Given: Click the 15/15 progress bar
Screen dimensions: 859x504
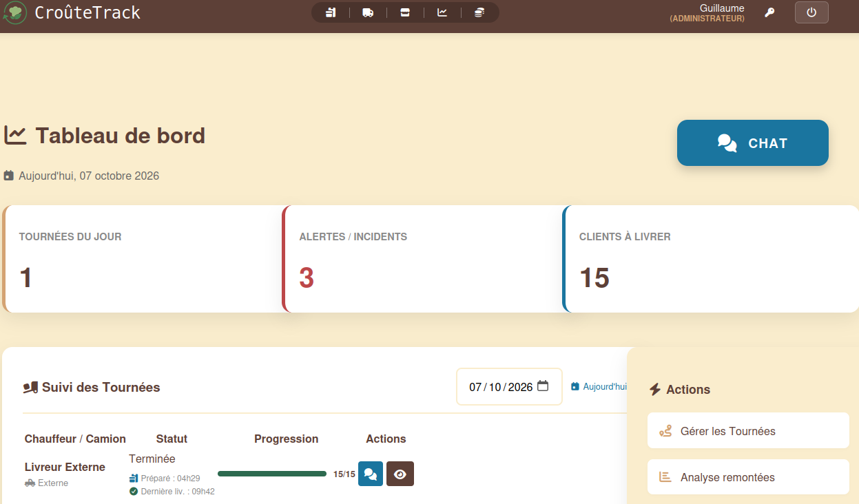Looking at the screenshot, I should coord(272,474).
